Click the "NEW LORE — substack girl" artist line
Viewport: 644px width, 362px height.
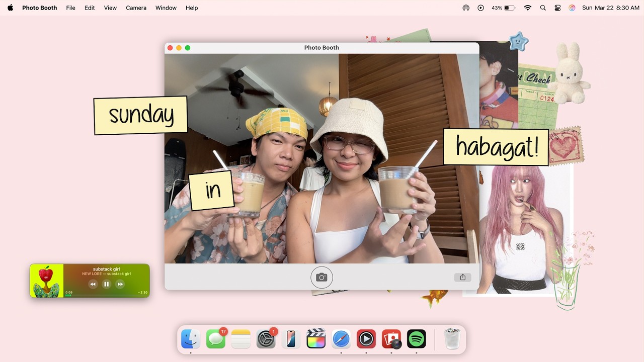(106, 274)
